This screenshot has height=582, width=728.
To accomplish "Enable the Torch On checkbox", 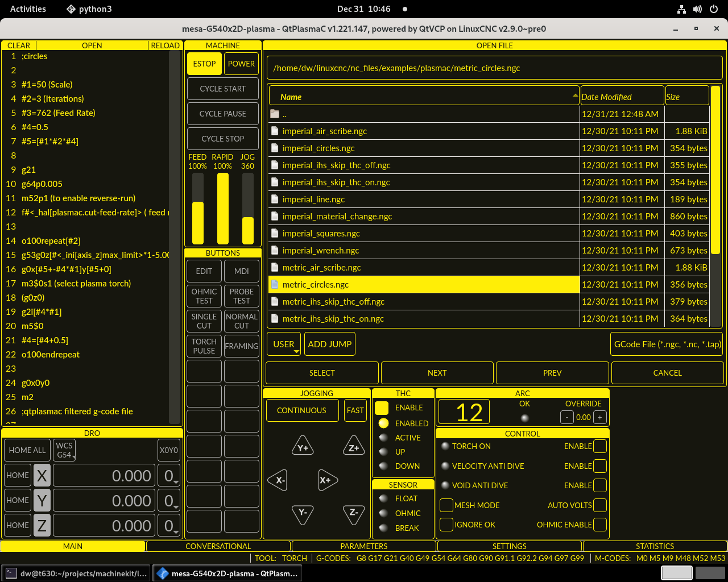I will 599,446.
